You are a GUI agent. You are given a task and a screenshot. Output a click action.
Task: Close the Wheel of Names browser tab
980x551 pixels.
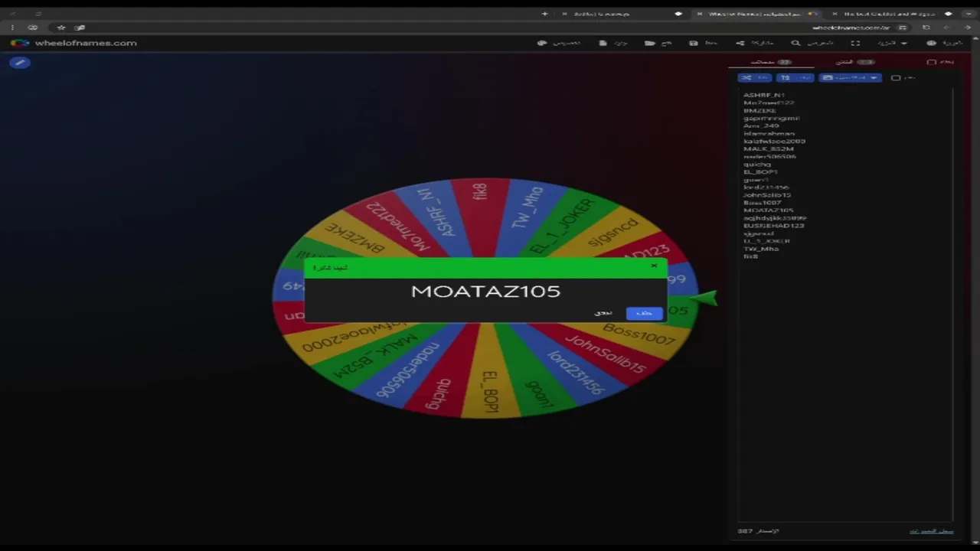(699, 14)
